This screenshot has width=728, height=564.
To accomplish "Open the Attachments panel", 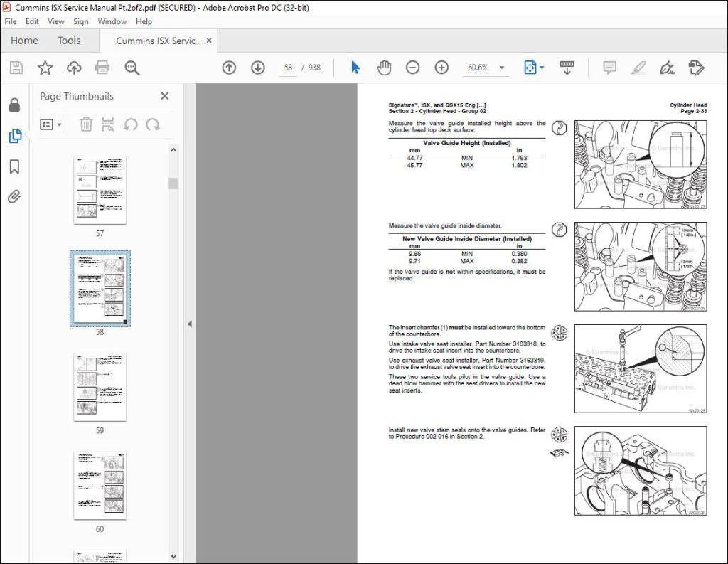I will [14, 197].
